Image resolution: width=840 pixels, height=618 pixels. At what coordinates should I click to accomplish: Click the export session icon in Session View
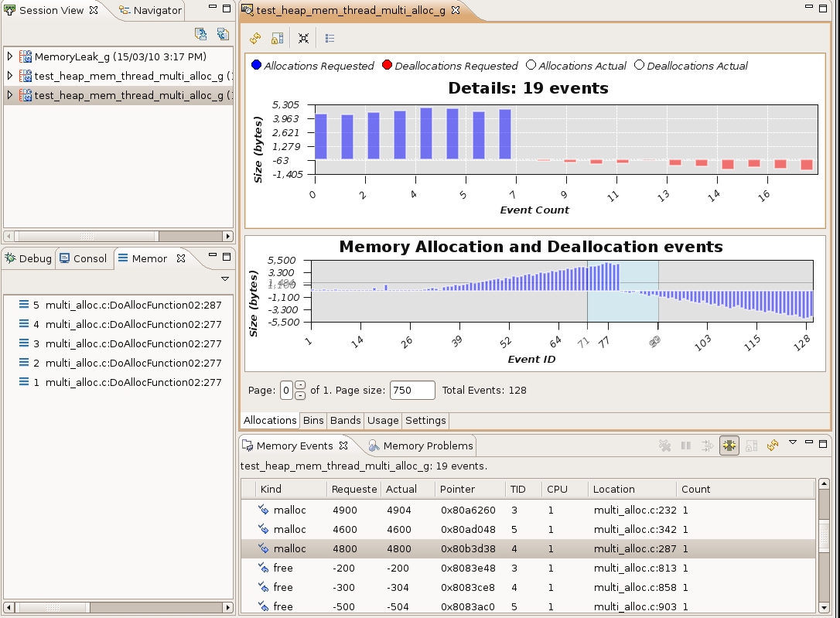(223, 34)
